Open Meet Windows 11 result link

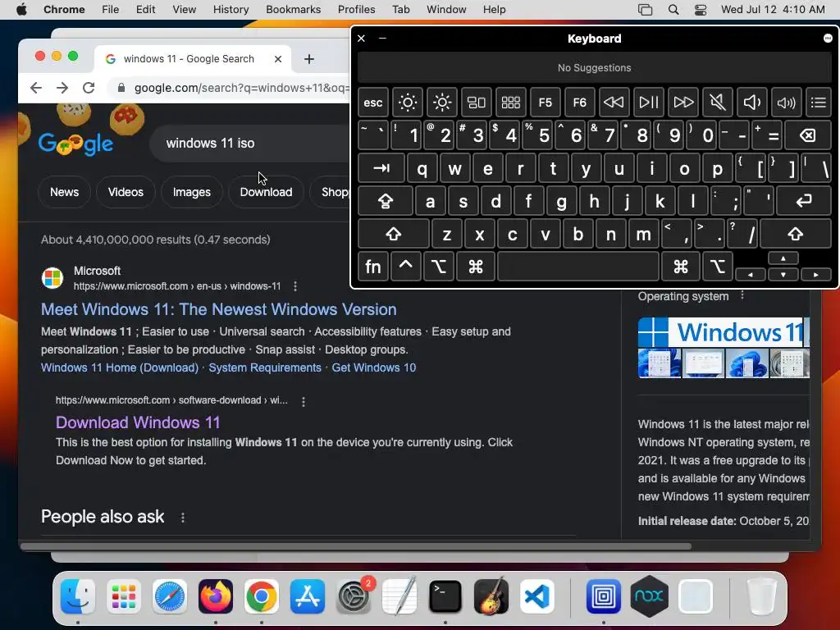(x=218, y=309)
